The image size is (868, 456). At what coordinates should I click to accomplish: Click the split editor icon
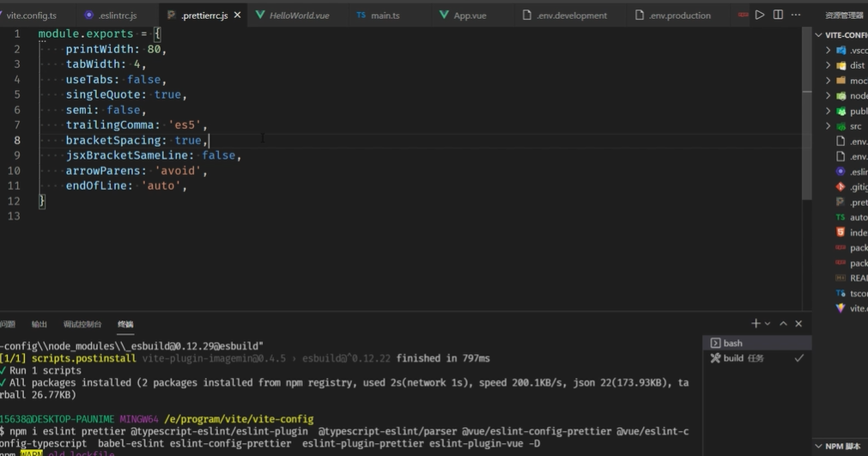click(x=778, y=15)
